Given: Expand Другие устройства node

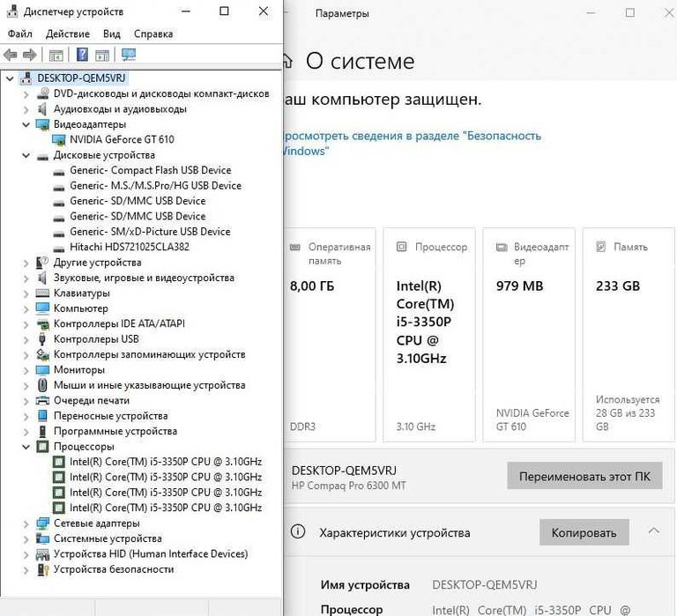Looking at the screenshot, I should point(26,263).
